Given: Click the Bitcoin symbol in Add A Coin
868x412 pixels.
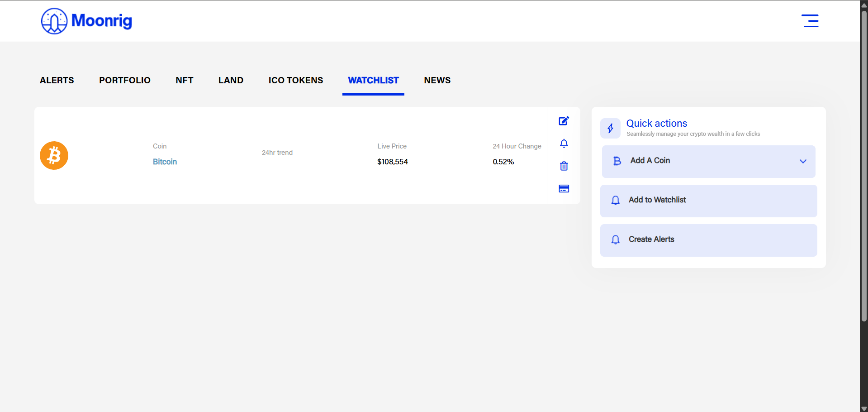Looking at the screenshot, I should [617, 161].
